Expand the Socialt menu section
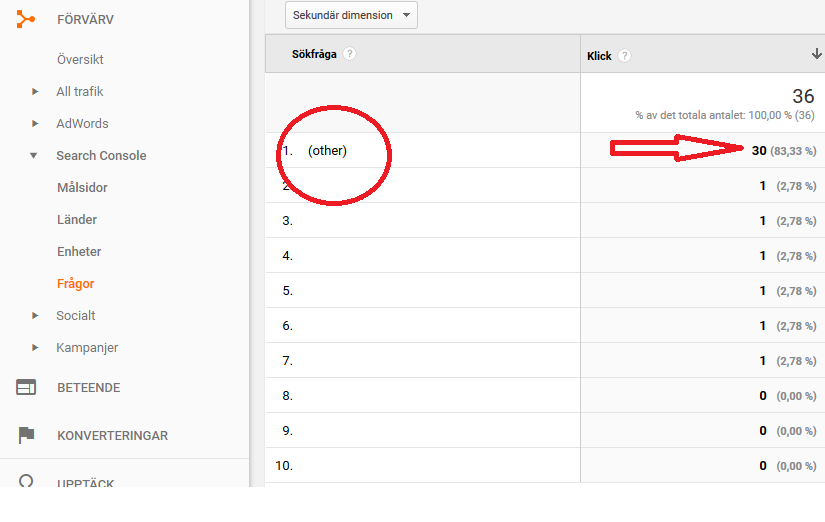Screen dimensions: 825x522 pyautogui.click(x=35, y=316)
